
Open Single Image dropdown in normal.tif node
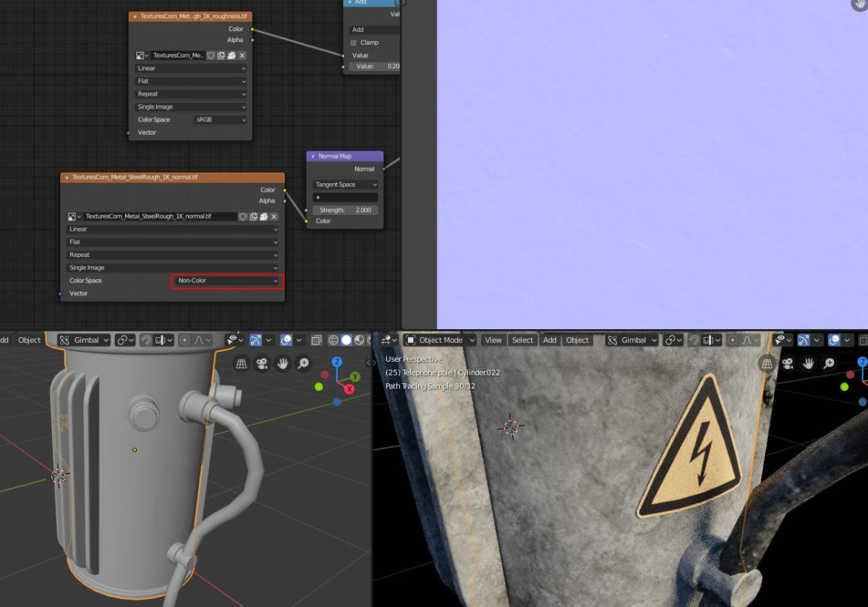click(173, 268)
